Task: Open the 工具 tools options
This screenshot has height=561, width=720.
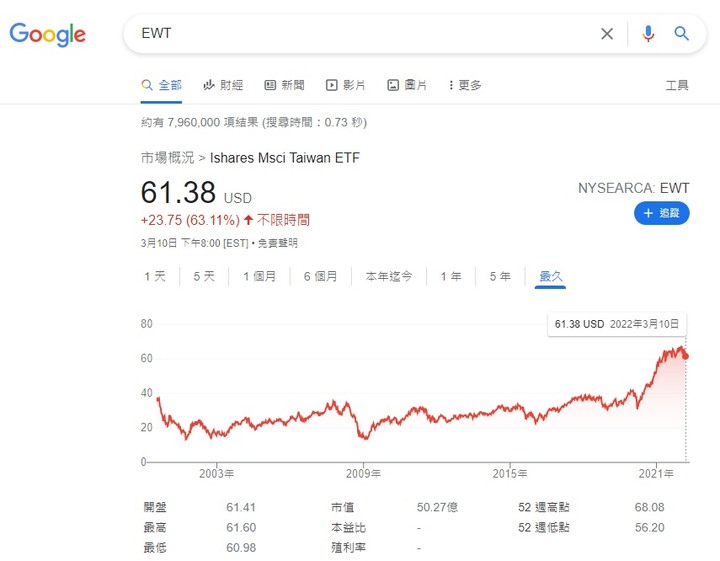Action: [x=677, y=85]
